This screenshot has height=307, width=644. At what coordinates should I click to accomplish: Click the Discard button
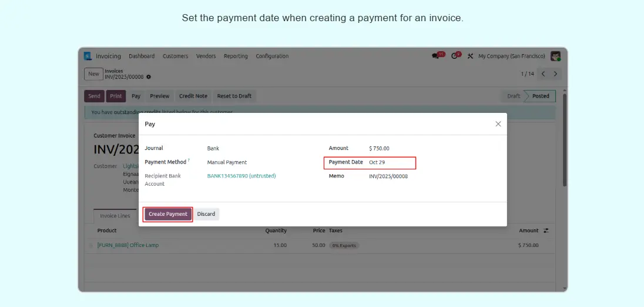pos(206,214)
